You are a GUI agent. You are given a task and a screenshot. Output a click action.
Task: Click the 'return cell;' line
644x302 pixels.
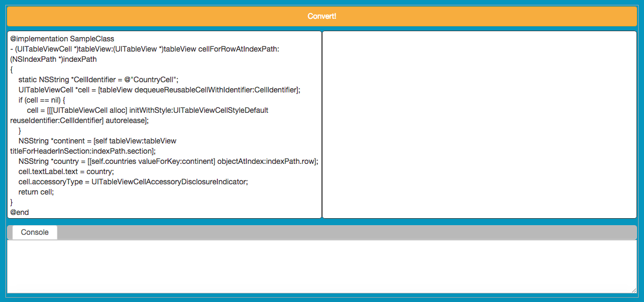coord(36,192)
